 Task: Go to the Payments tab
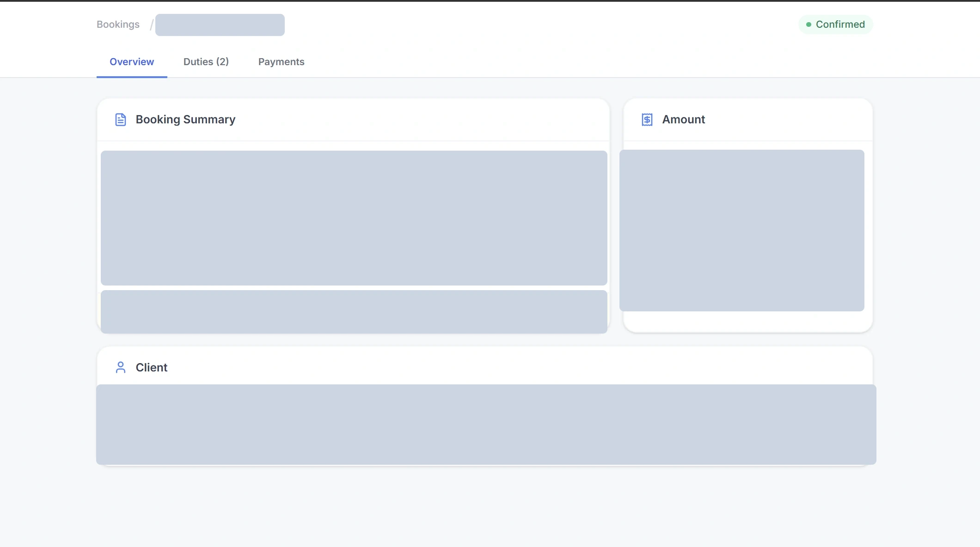pos(281,62)
